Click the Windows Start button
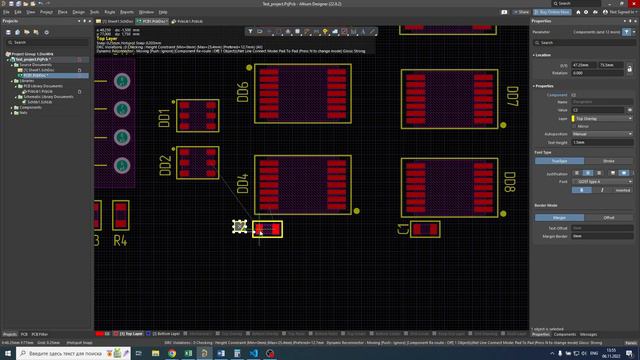640x360 pixels. (x=8, y=353)
